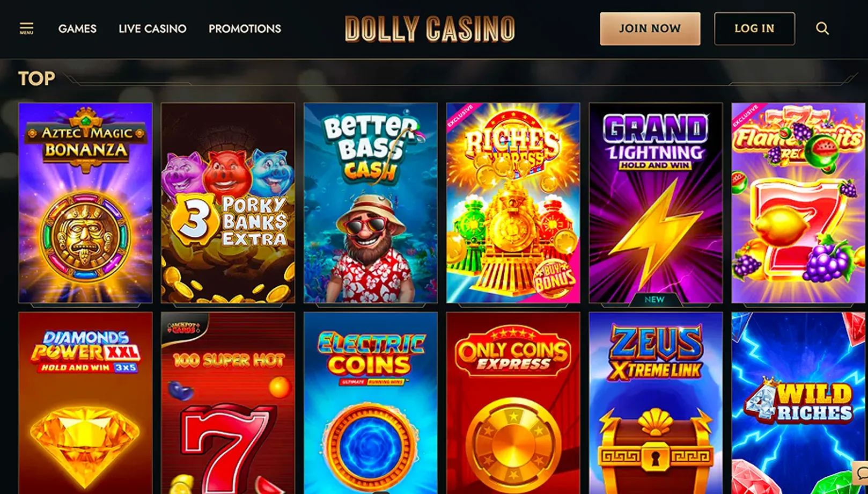Open 3 Porky Banks Extra game
The image size is (868, 494).
(x=228, y=203)
